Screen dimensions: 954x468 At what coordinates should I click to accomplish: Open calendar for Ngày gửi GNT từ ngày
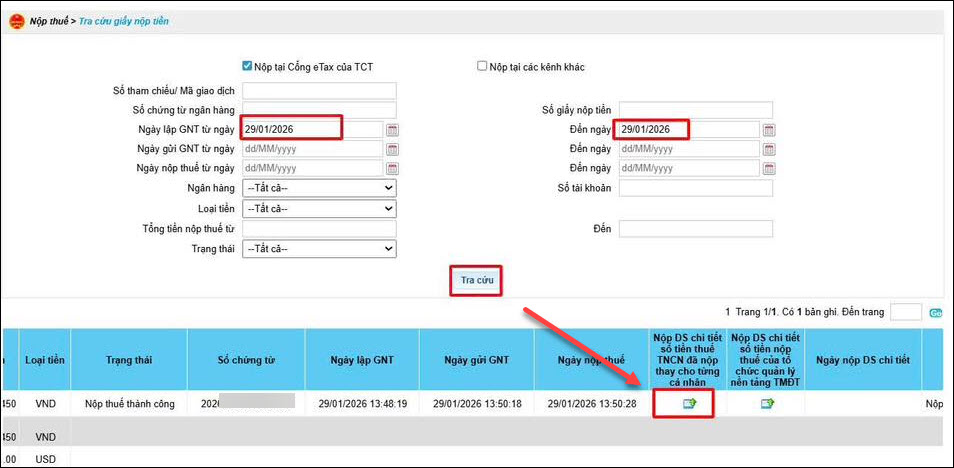click(392, 149)
